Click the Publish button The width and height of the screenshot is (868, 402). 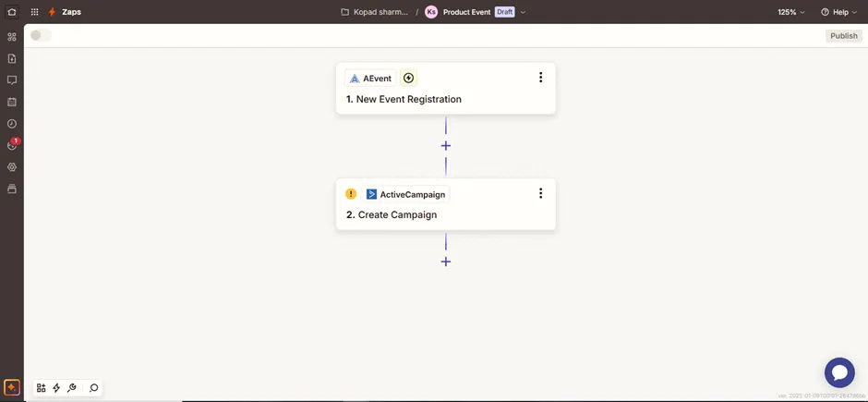[843, 35]
